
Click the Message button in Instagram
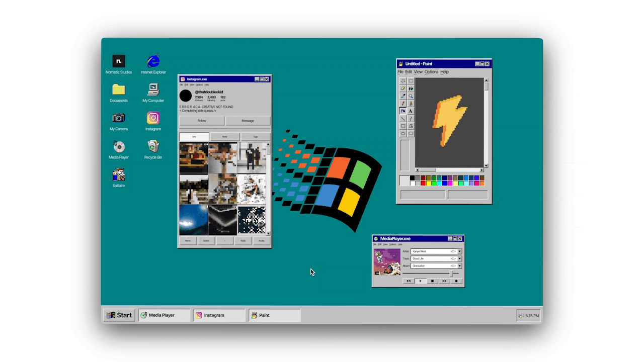coord(248,121)
